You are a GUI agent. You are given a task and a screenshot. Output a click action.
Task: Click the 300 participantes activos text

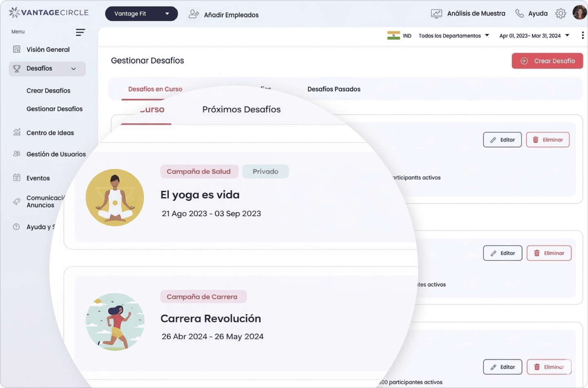(410, 382)
